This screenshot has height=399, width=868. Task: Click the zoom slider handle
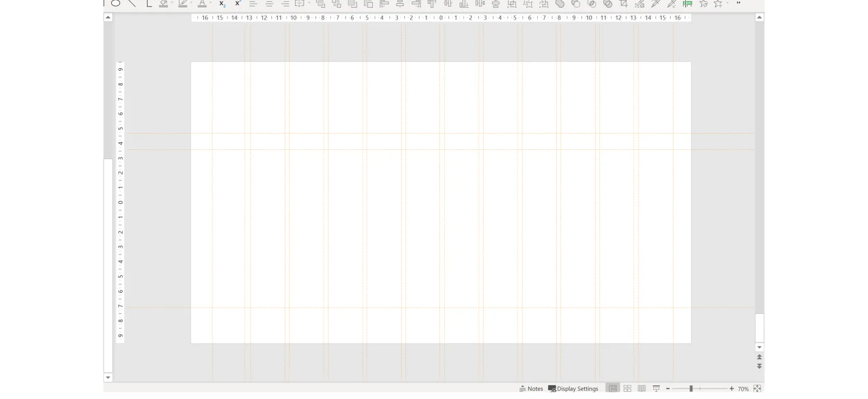(691, 389)
